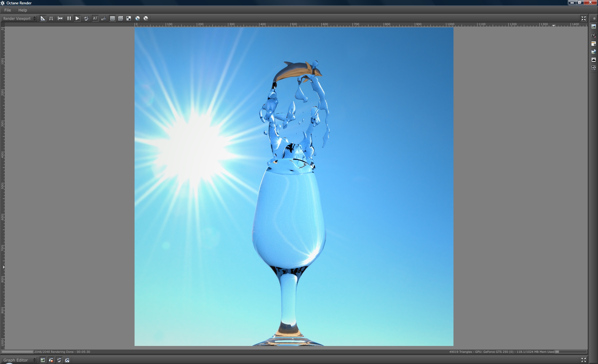Open the File menu

coord(7,10)
